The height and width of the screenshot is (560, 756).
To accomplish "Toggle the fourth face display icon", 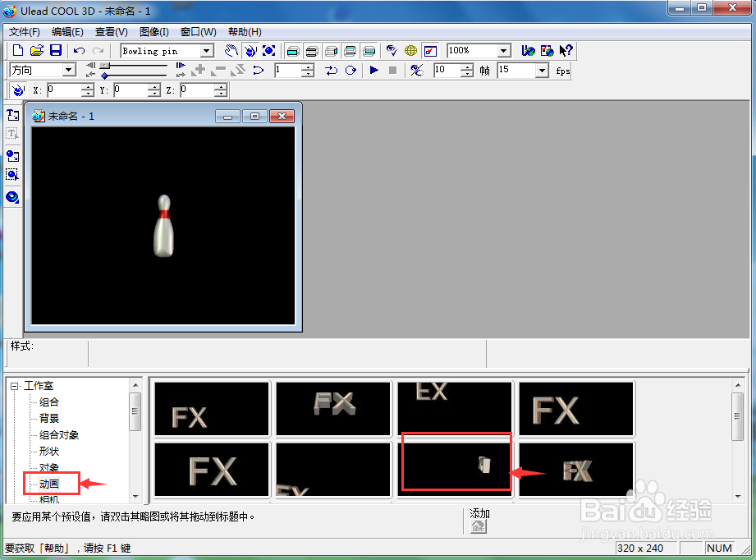I will point(351,51).
